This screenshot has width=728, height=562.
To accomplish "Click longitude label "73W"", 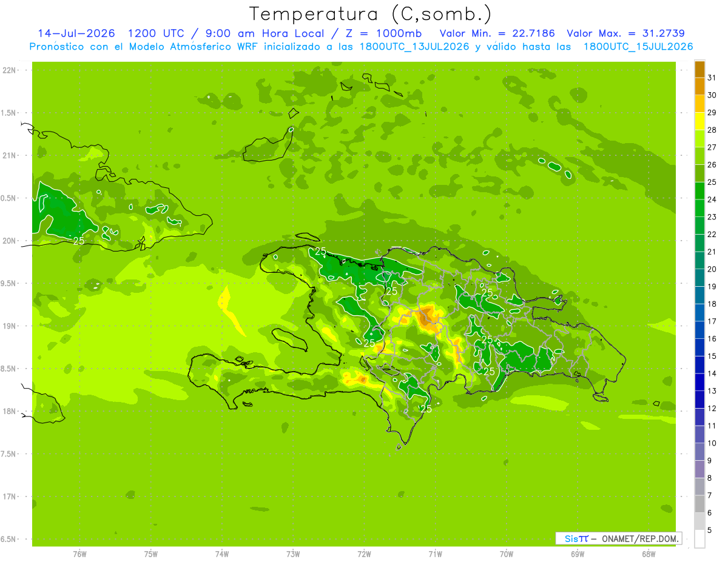I will (293, 554).
